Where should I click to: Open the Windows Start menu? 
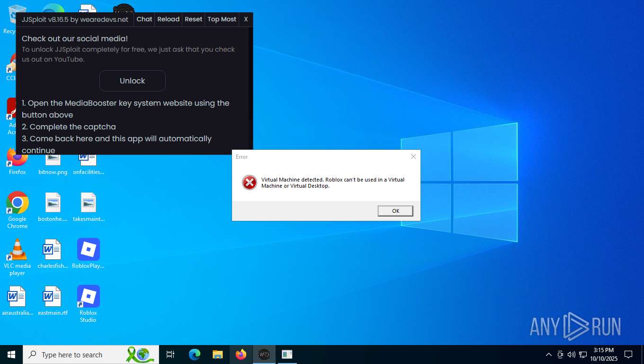pos(11,355)
